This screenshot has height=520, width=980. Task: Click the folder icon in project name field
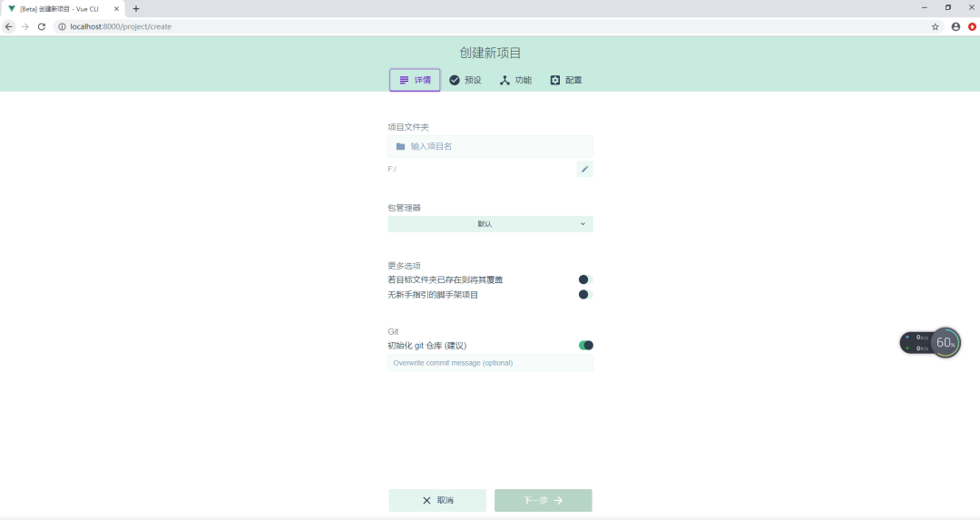(x=400, y=146)
